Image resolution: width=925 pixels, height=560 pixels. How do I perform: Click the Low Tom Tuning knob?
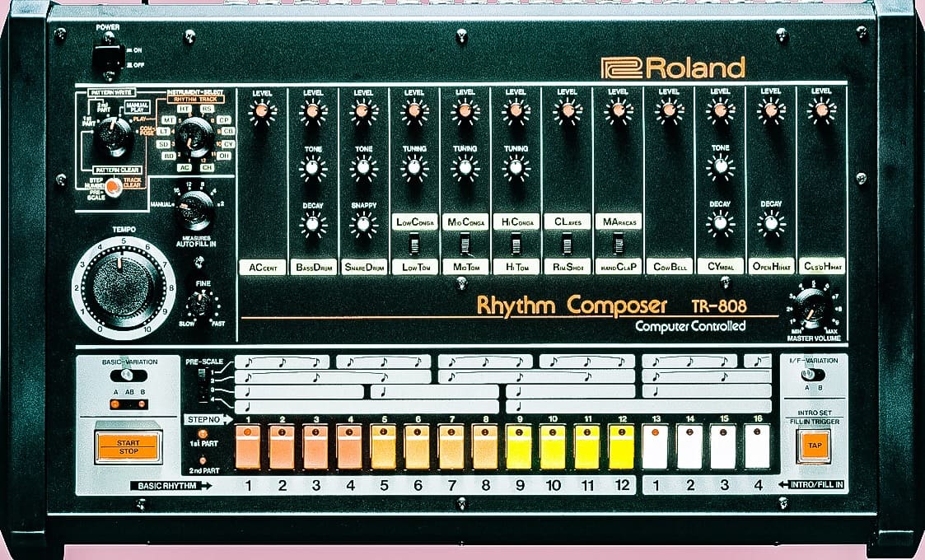click(414, 168)
